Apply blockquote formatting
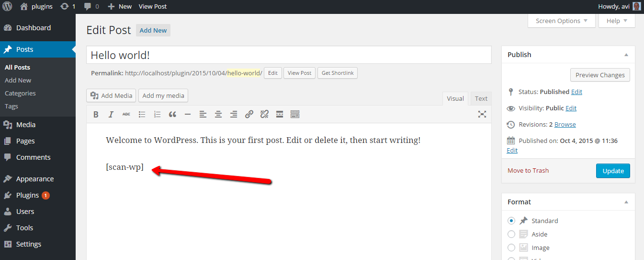The height and width of the screenshot is (260, 644). (172, 114)
